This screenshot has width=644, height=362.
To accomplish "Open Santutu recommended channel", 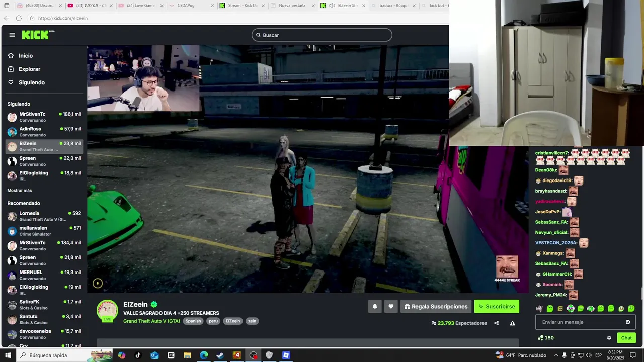I will point(44,319).
